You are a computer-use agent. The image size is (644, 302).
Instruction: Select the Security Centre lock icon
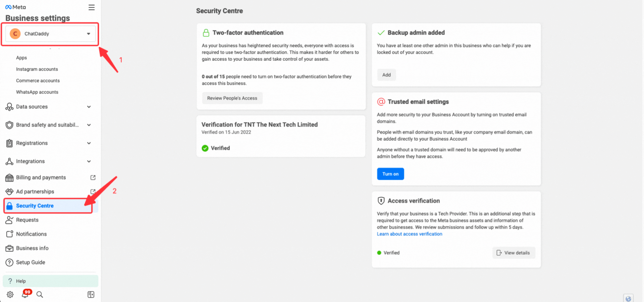pyautogui.click(x=10, y=206)
